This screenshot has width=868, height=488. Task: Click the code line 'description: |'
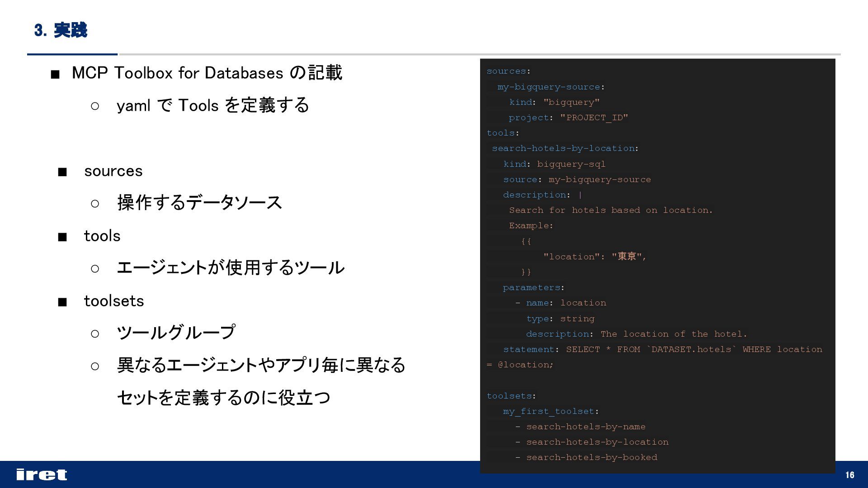tap(542, 195)
